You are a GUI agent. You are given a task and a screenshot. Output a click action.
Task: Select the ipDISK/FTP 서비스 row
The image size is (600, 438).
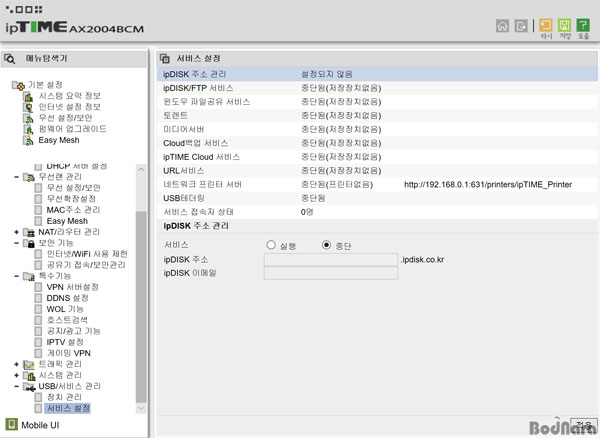pyautogui.click(x=377, y=88)
